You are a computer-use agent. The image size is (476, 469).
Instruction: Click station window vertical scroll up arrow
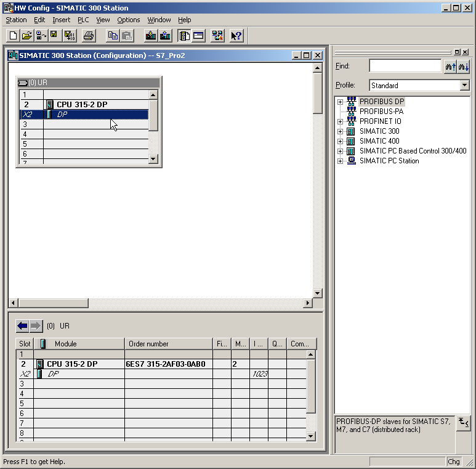[318, 68]
